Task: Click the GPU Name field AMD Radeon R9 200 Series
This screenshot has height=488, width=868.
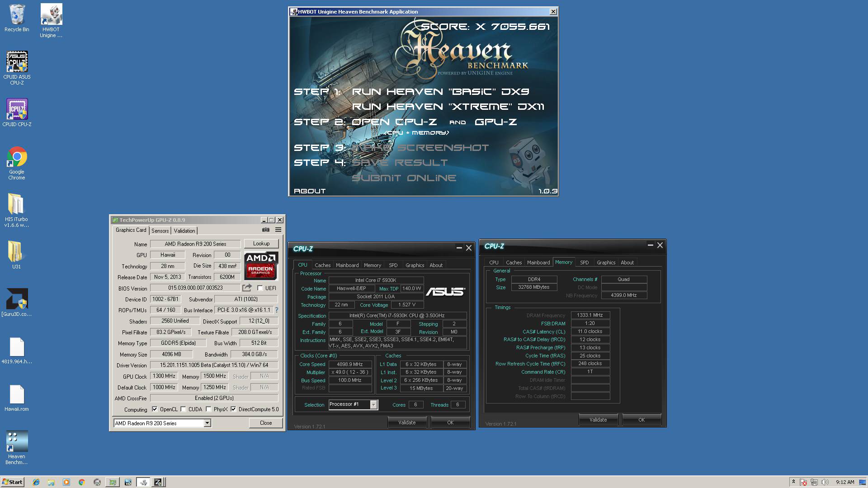Action: [x=195, y=244]
